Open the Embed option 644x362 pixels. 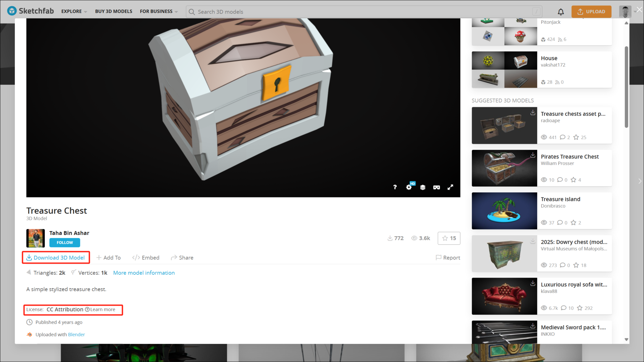point(146,258)
